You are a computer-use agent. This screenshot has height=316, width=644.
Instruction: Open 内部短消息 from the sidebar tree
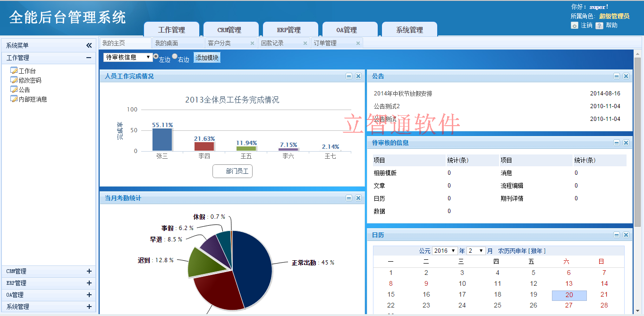[33, 99]
